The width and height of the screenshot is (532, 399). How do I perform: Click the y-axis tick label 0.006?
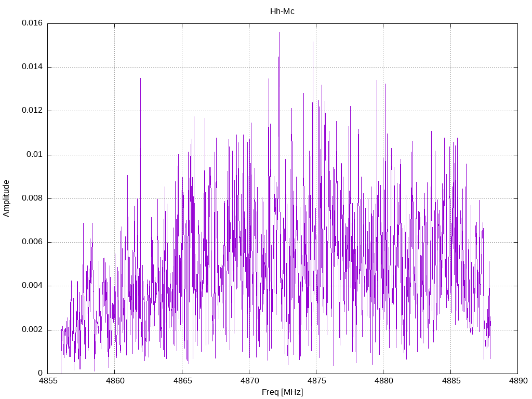click(32, 242)
